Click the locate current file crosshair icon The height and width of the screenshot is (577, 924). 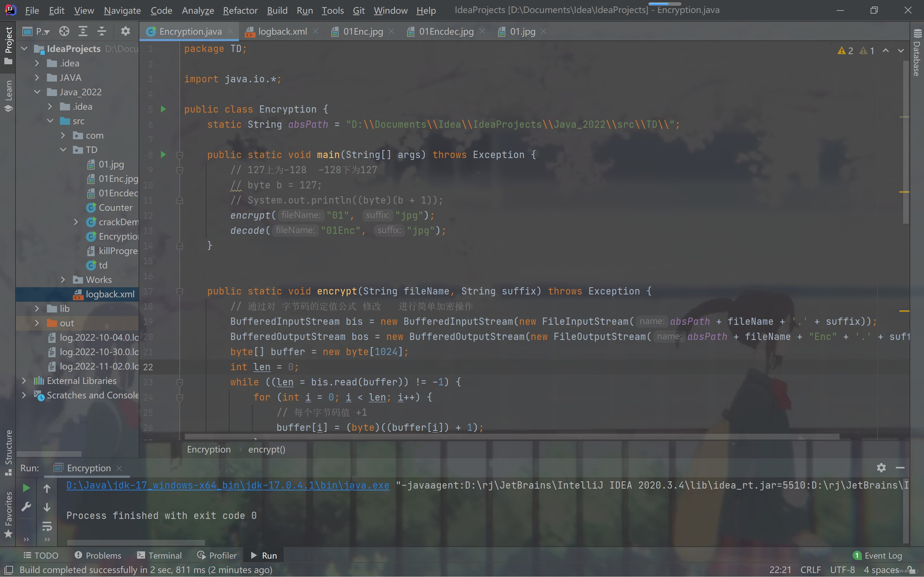(64, 31)
